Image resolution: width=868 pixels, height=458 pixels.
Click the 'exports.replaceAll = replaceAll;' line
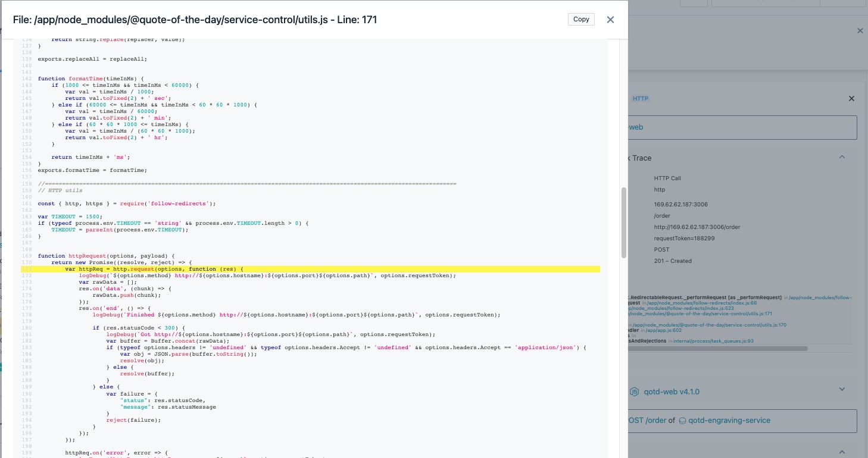pyautogui.click(x=92, y=59)
